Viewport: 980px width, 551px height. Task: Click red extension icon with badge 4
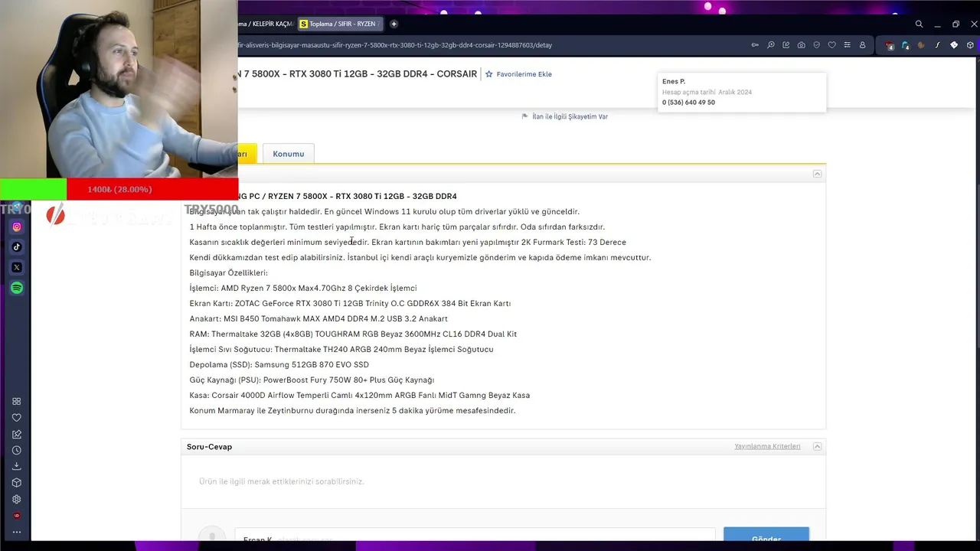890,45
